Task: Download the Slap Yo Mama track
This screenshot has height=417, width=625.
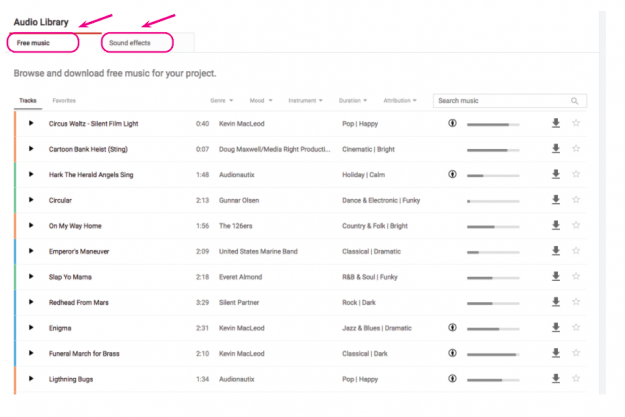Action: (x=556, y=276)
